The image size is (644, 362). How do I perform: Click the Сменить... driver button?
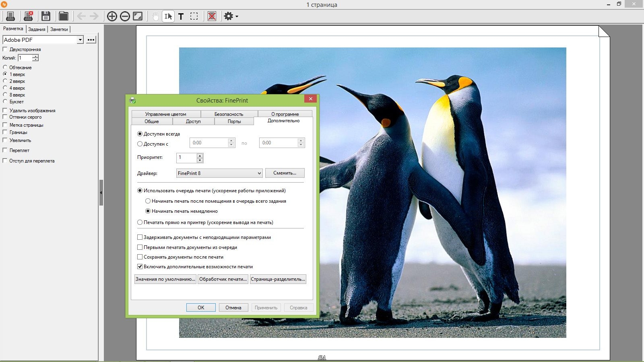[285, 173]
